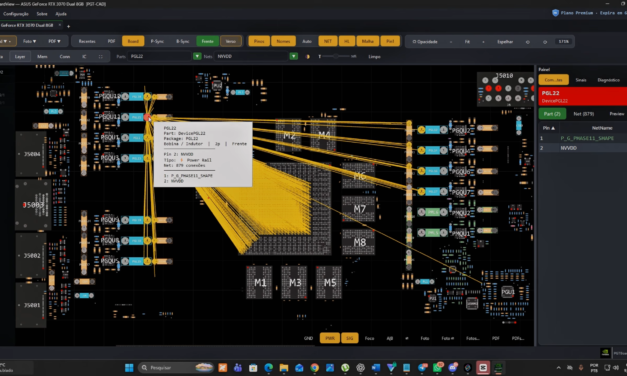Open the Configuração menu
The width and height of the screenshot is (627, 376).
[x=16, y=14]
